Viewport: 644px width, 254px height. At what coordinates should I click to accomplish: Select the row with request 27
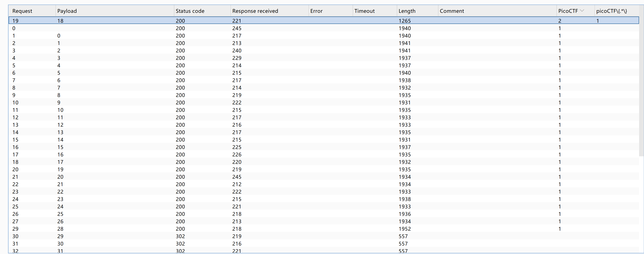pyautogui.click(x=324, y=221)
